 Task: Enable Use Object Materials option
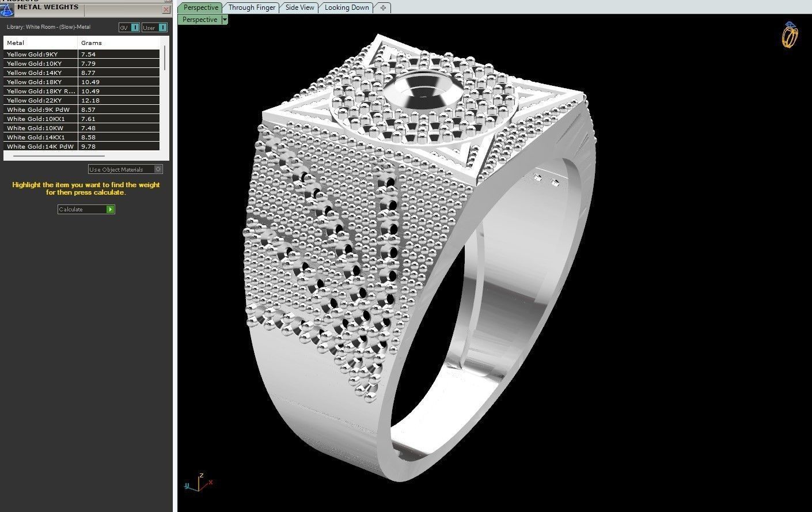[126, 169]
